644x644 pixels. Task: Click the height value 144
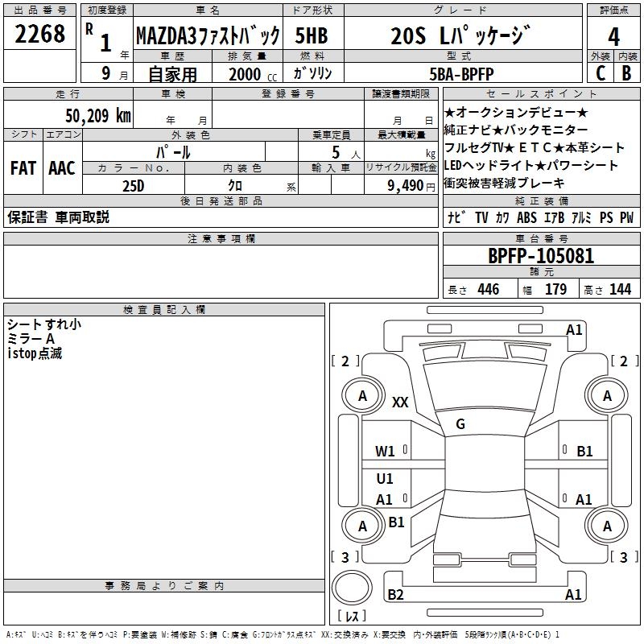(x=620, y=289)
